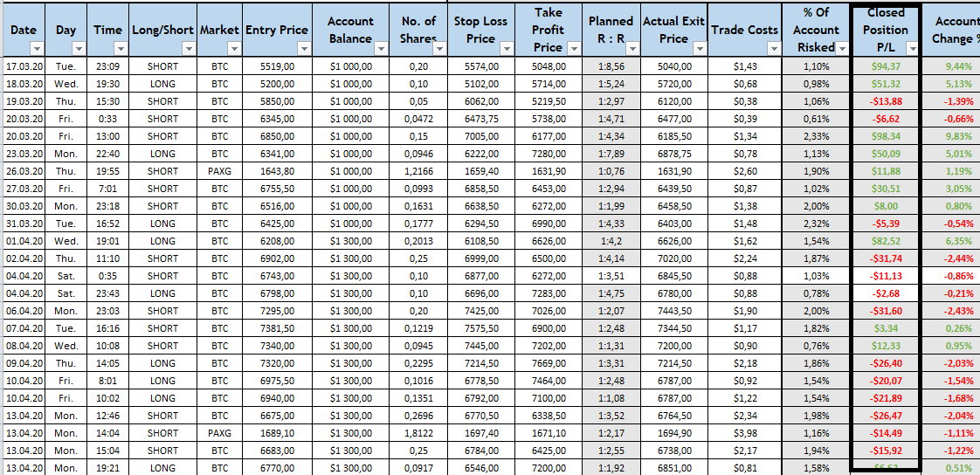Click shares cell 1,8122
This screenshot has height=475, width=980.
(x=418, y=433)
